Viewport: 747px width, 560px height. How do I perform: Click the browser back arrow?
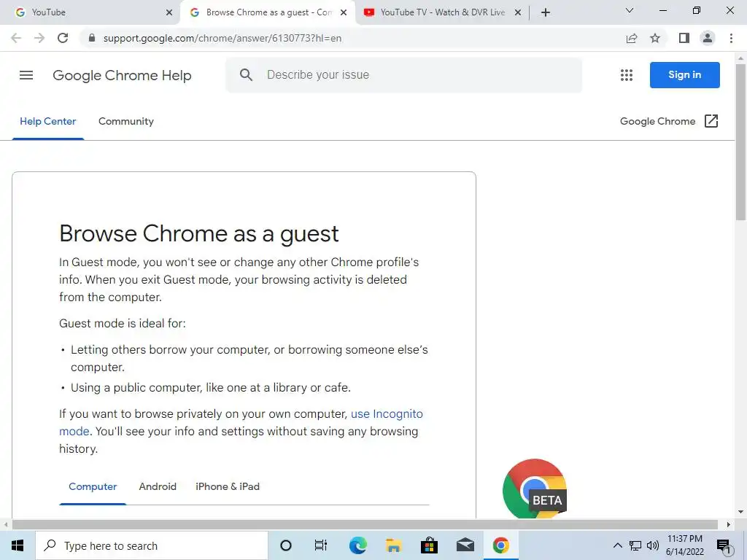coord(16,38)
